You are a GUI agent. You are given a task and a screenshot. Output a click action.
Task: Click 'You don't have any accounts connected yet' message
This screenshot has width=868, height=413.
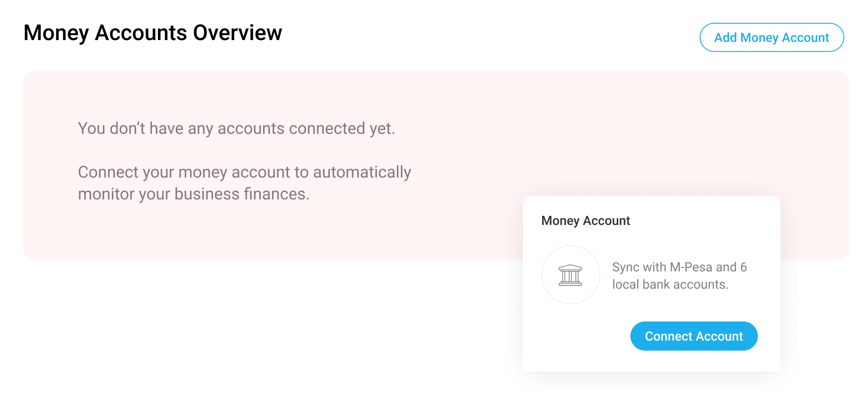[x=236, y=128]
